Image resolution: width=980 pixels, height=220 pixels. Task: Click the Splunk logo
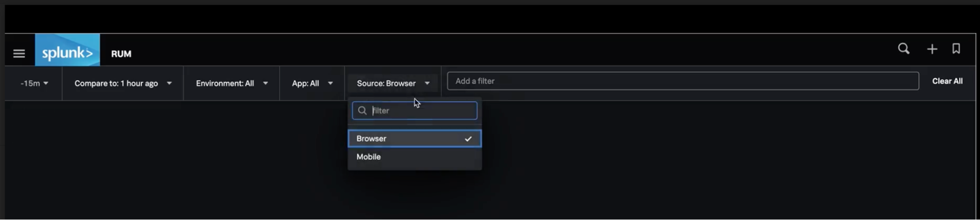[67, 50]
